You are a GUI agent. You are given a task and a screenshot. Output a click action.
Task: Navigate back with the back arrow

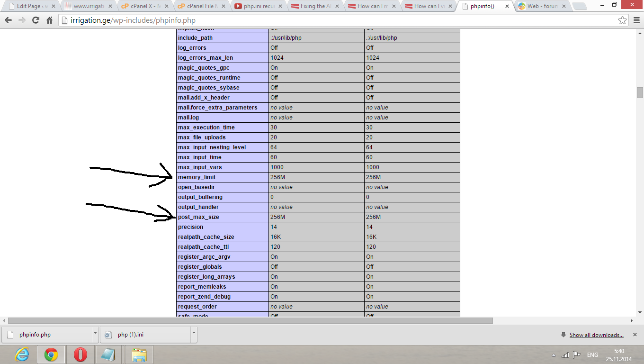9,20
